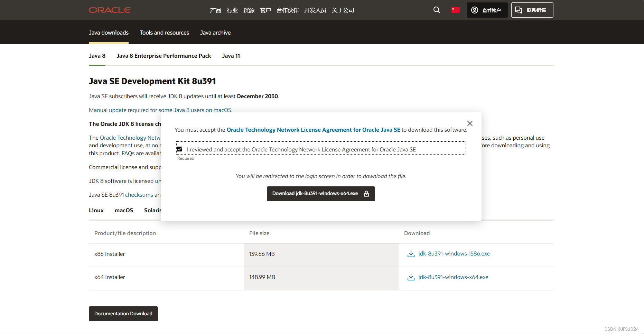Click download icon for jdk-8u391-windows-i586.exe

(411, 254)
